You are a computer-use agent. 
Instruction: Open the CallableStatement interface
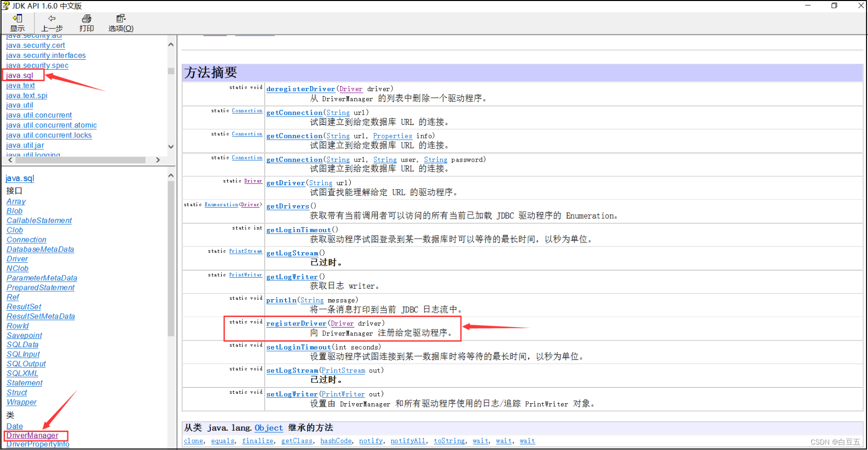pyautogui.click(x=39, y=221)
